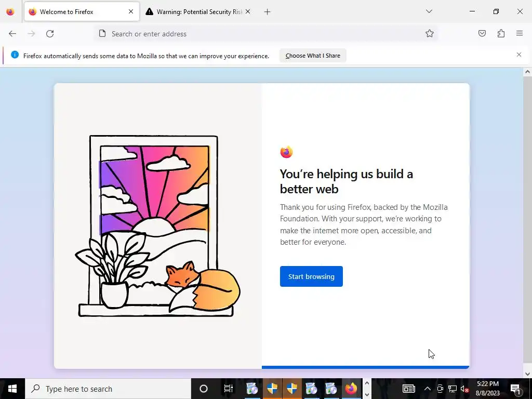The width and height of the screenshot is (532, 399).
Task: Open the clock showing 5:22 PM
Action: tap(487, 389)
